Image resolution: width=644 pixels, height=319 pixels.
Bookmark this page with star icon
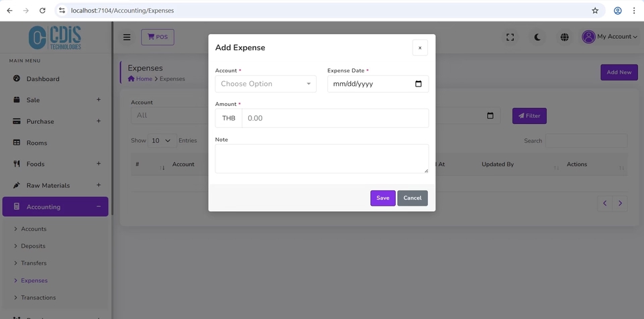tap(595, 11)
